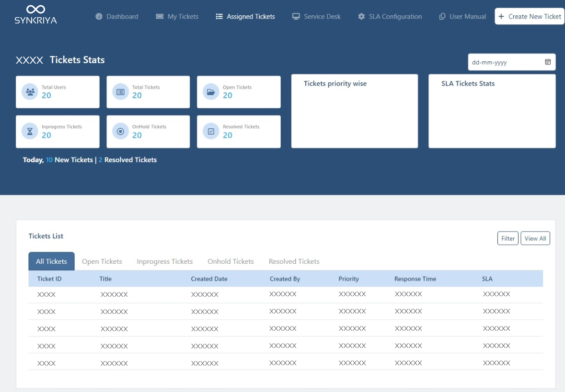Image resolution: width=565 pixels, height=392 pixels.
Task: Click the Inprogress Tickets hourglass icon
Action: click(30, 131)
